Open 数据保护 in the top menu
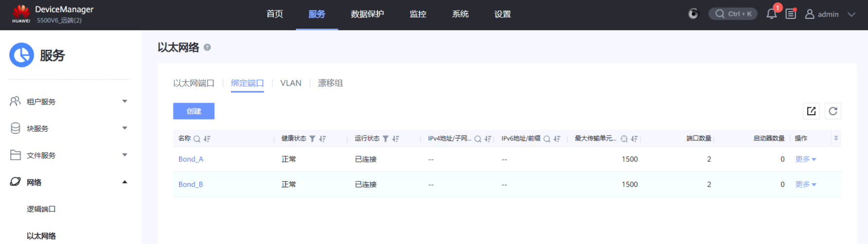868x244 pixels. [x=367, y=14]
